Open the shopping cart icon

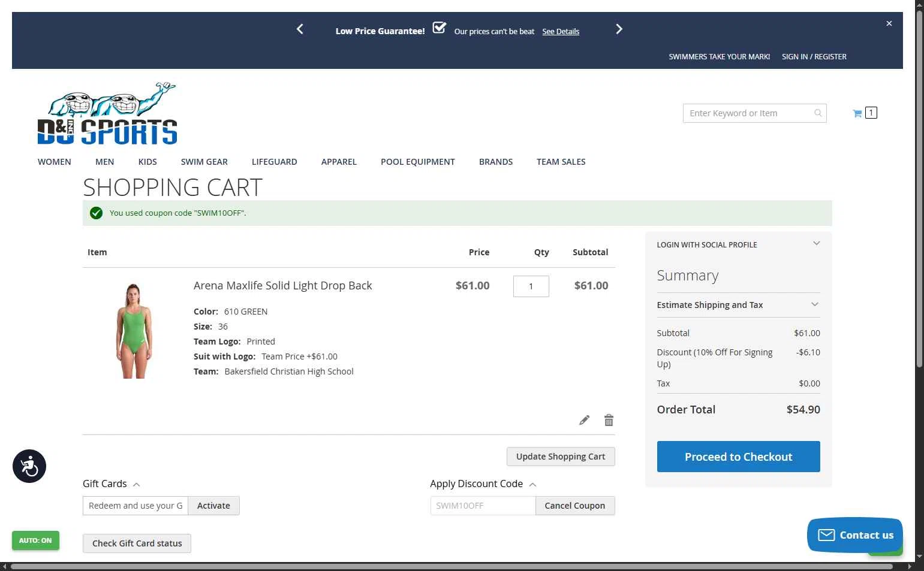coord(857,113)
